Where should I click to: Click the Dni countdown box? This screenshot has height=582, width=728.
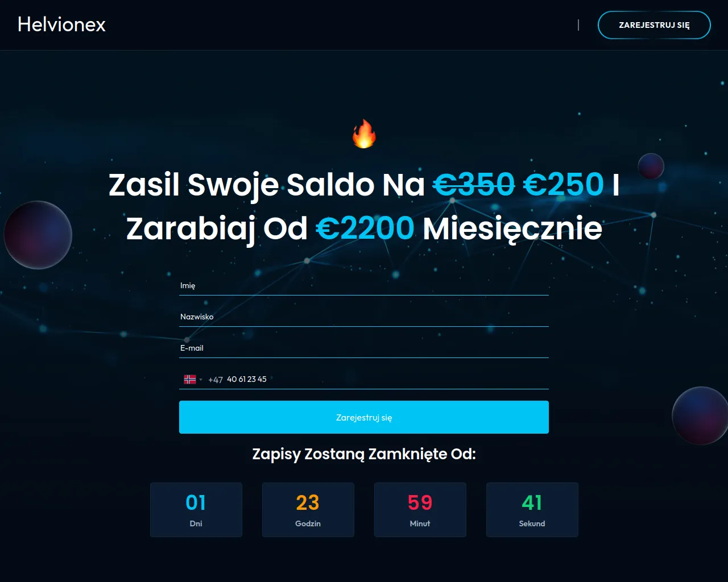[196, 510]
